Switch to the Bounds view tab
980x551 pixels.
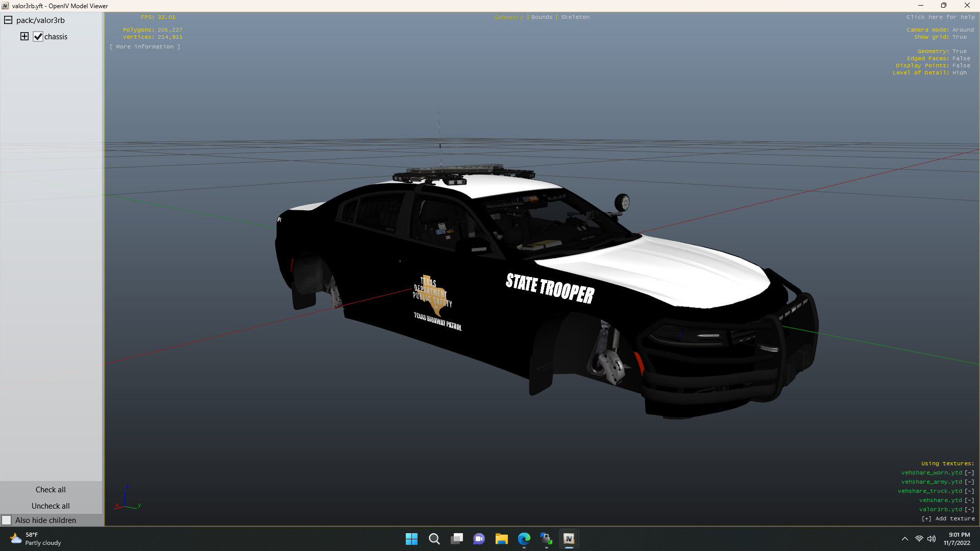point(542,17)
